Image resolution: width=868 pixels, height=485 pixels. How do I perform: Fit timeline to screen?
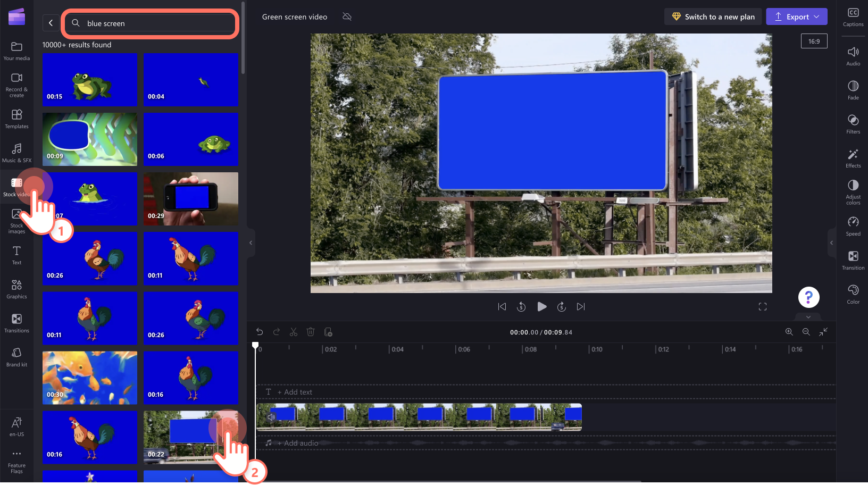(x=823, y=332)
